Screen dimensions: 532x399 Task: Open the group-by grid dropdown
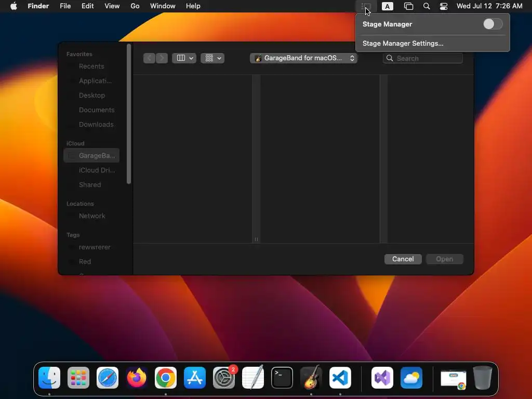pos(212,58)
